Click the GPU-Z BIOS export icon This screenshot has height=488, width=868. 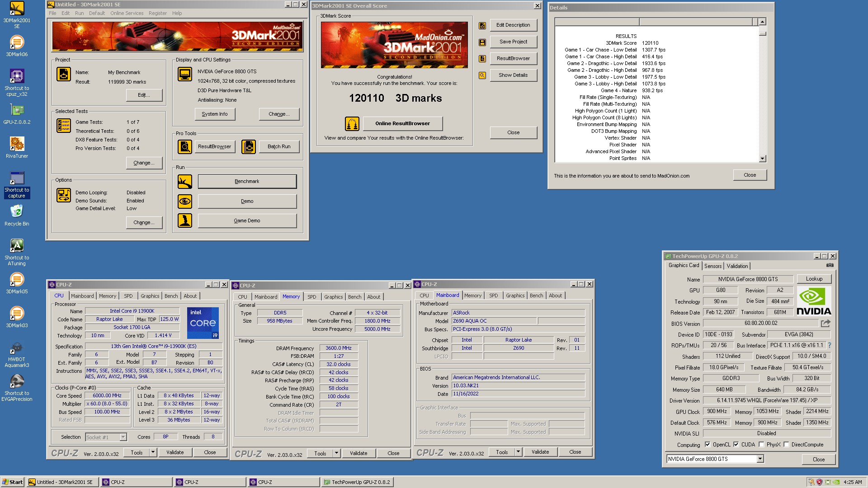[826, 323]
